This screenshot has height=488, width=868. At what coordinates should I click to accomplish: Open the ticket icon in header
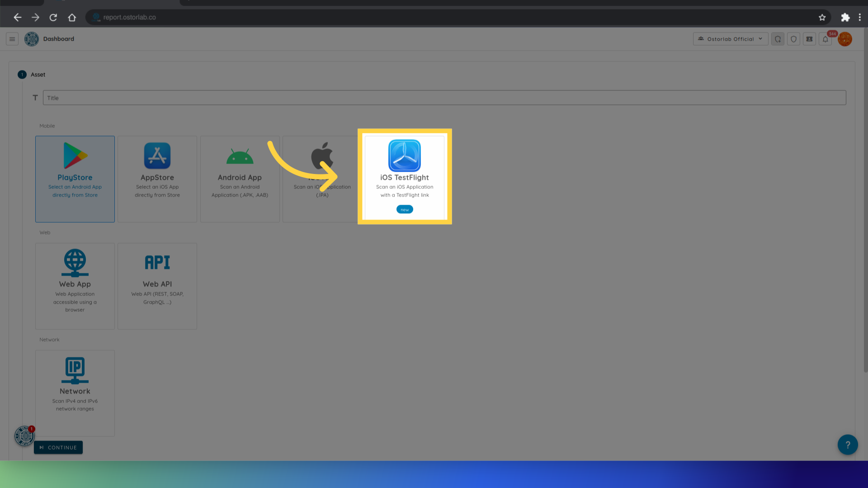pos(809,39)
